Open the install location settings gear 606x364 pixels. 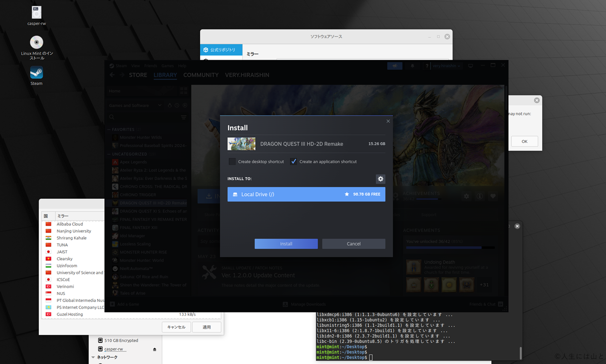[380, 179]
